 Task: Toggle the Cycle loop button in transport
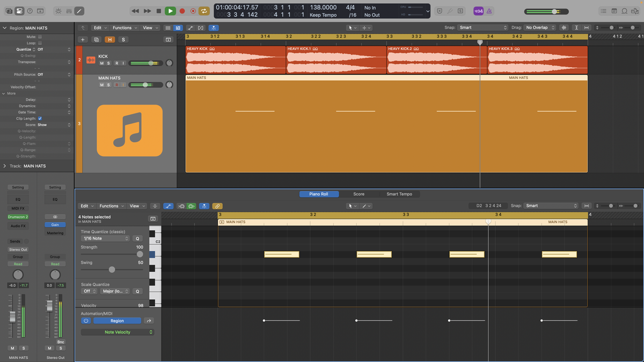204,11
